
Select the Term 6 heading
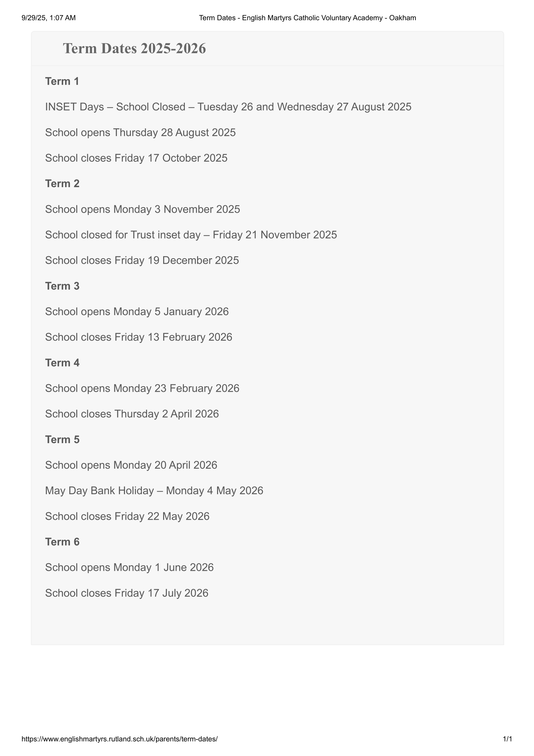[x=62, y=542]
